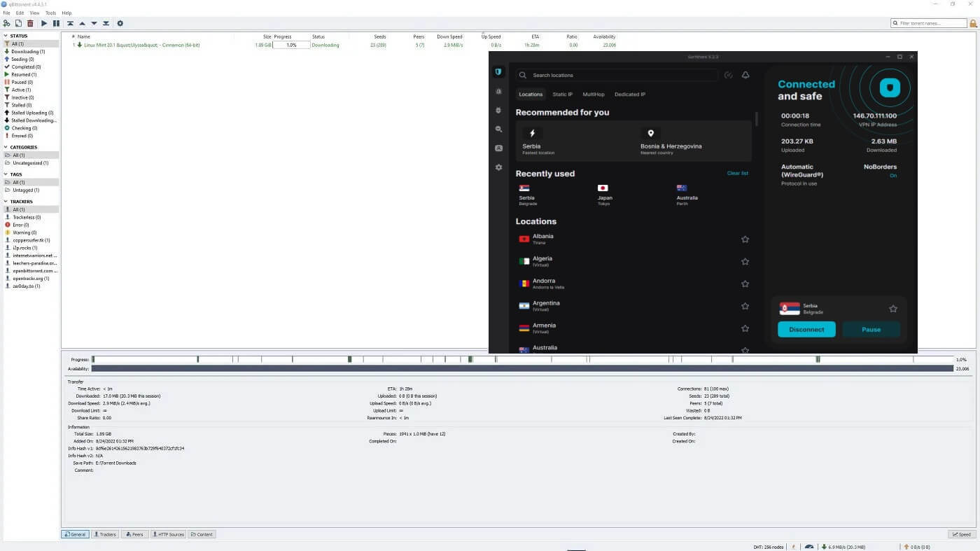Switch to the Content tab
980x551 pixels.
point(202,534)
